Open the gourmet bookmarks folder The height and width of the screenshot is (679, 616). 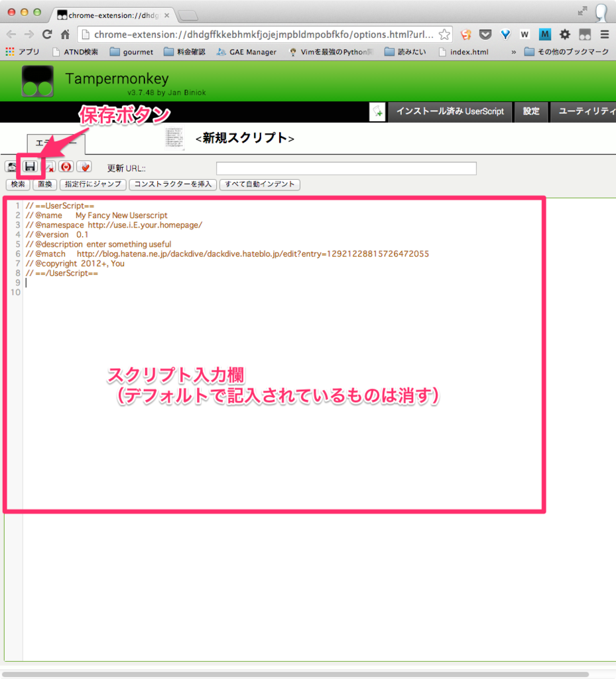(131, 52)
